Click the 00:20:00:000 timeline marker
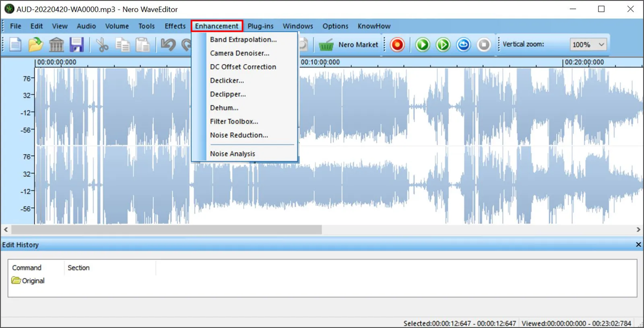 point(584,62)
